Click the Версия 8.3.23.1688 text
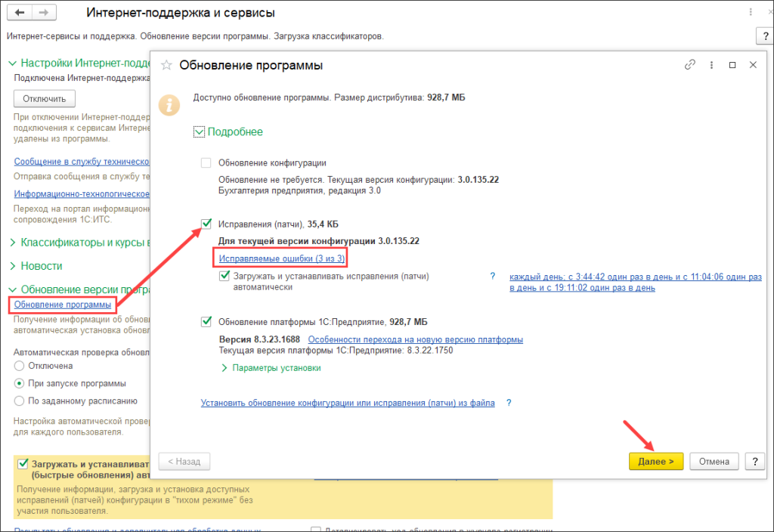774x532 pixels. (x=259, y=339)
